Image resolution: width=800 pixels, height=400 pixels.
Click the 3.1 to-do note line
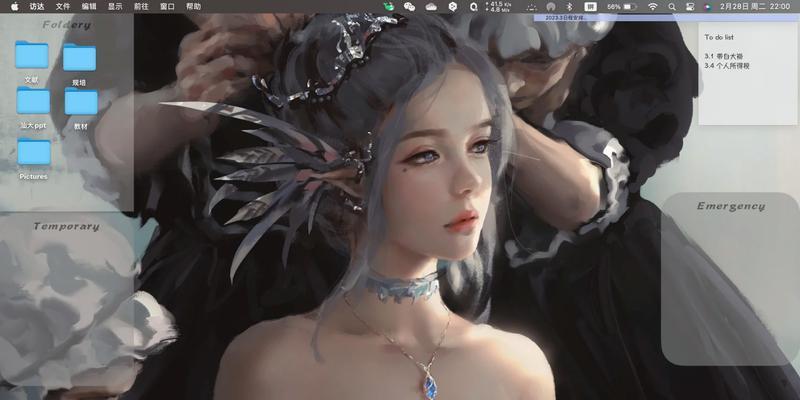coord(723,56)
